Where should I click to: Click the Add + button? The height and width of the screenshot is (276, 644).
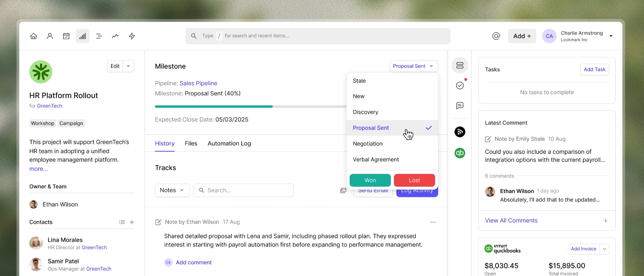[x=522, y=36]
